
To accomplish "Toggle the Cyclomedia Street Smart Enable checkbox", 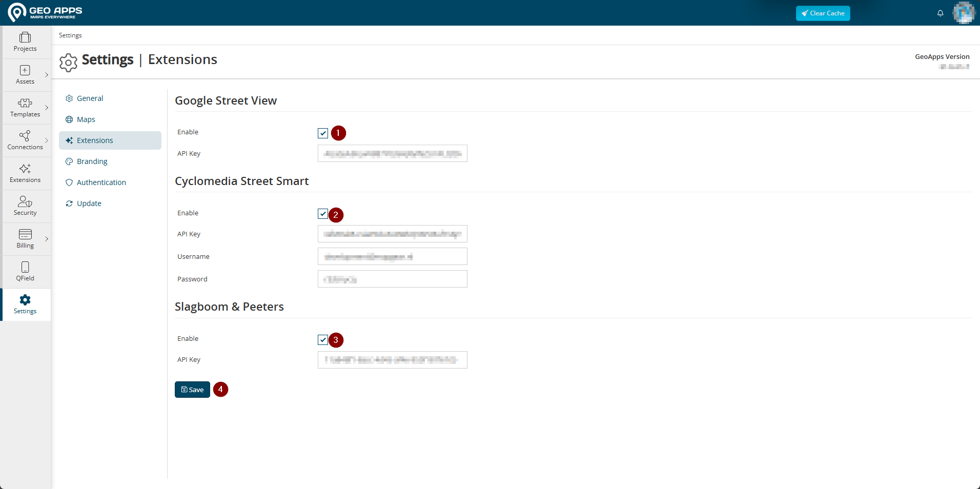I will [x=323, y=214].
